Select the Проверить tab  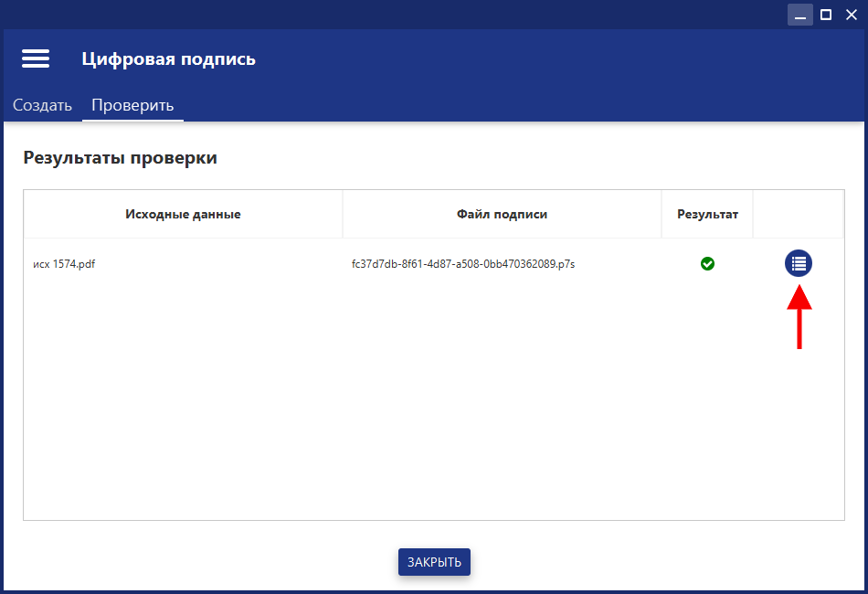tap(132, 104)
